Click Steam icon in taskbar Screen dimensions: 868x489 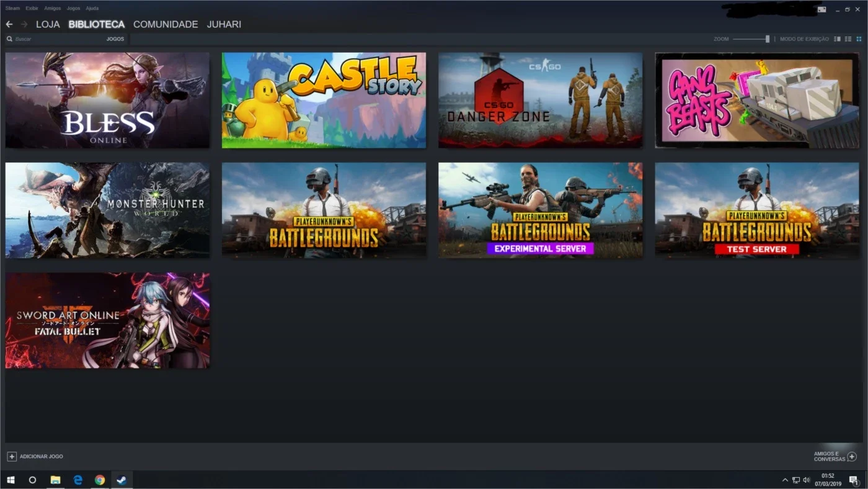(x=122, y=480)
